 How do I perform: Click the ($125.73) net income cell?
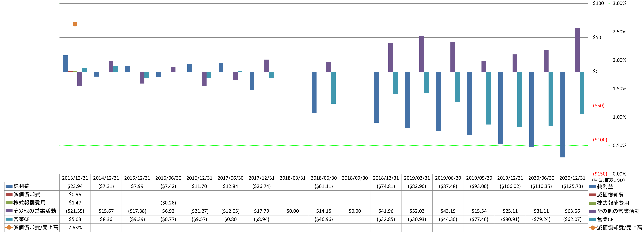pos(572,186)
